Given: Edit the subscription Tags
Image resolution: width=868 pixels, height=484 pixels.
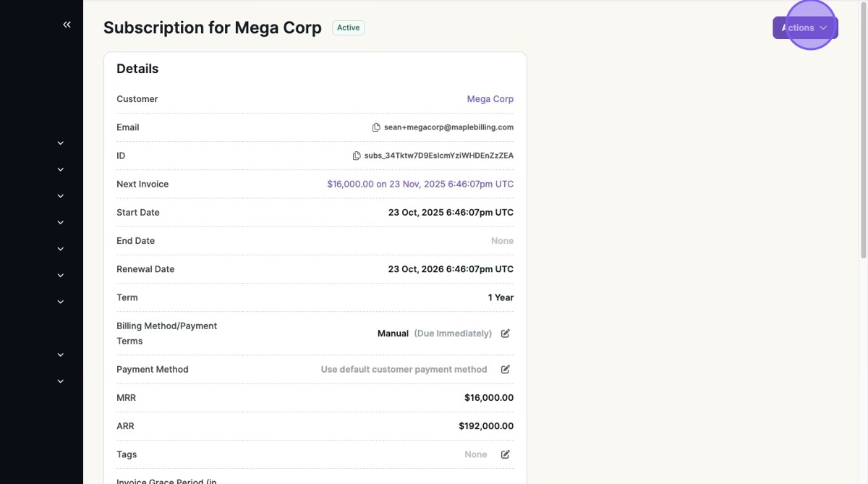Looking at the screenshot, I should pyautogui.click(x=506, y=454).
